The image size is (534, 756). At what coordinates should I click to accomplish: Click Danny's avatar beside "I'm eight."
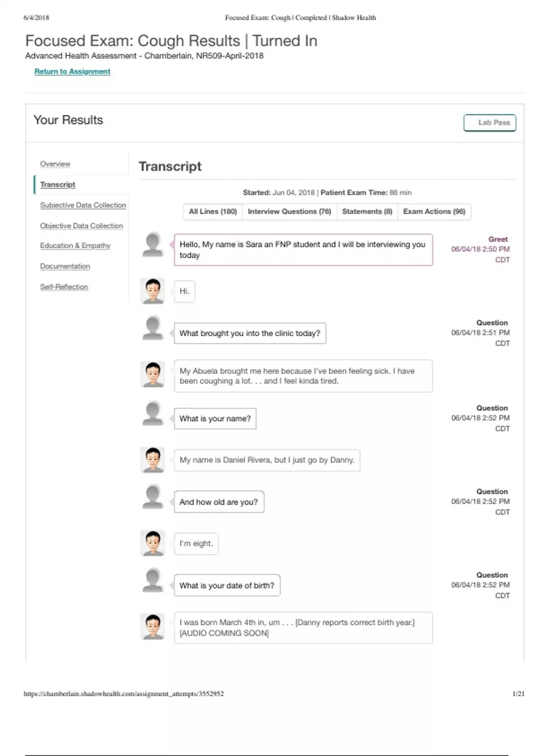point(153,543)
